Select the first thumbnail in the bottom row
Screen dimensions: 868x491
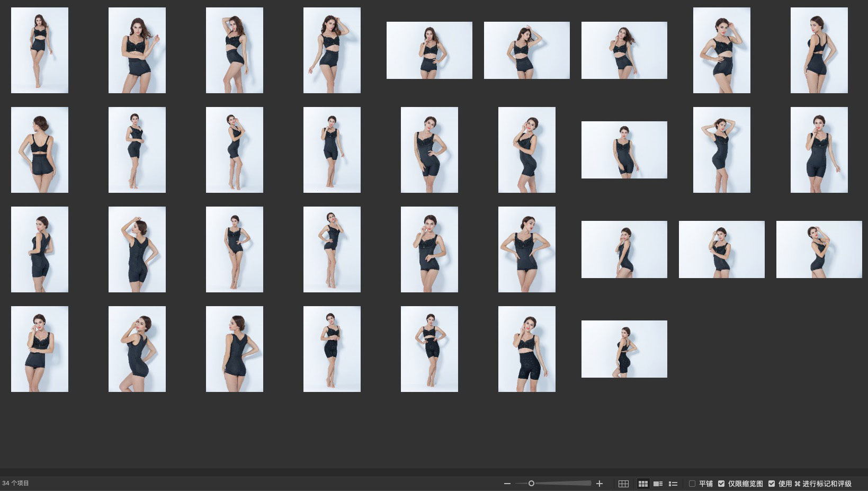click(40, 349)
